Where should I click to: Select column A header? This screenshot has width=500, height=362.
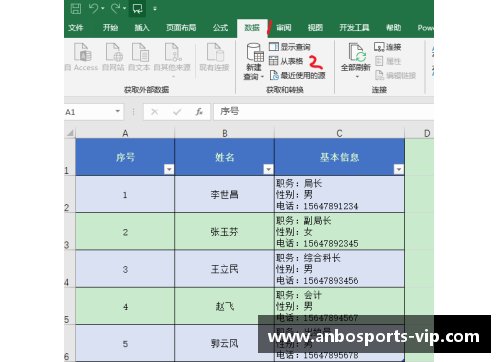[x=125, y=133]
